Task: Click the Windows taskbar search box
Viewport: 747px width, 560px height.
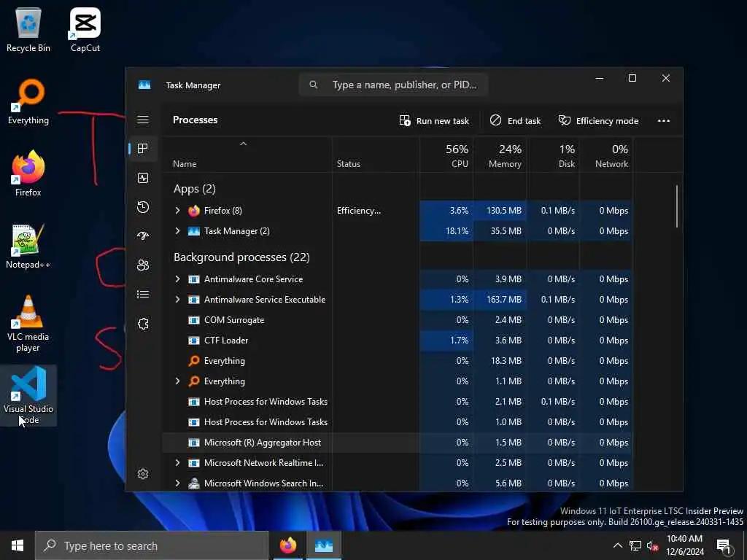Action: tap(152, 545)
